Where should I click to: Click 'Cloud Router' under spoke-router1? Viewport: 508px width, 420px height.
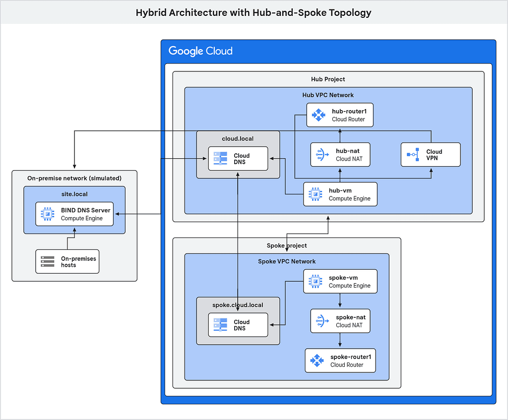(x=347, y=365)
